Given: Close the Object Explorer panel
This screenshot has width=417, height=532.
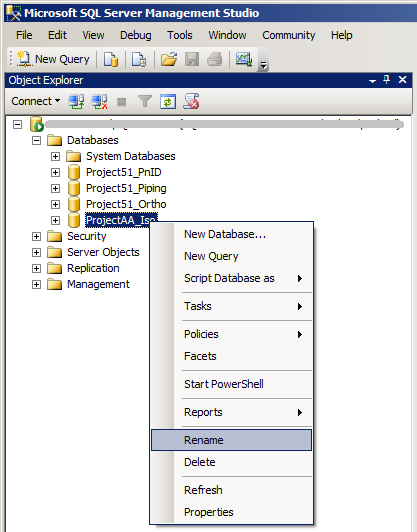Looking at the screenshot, I should click(402, 80).
